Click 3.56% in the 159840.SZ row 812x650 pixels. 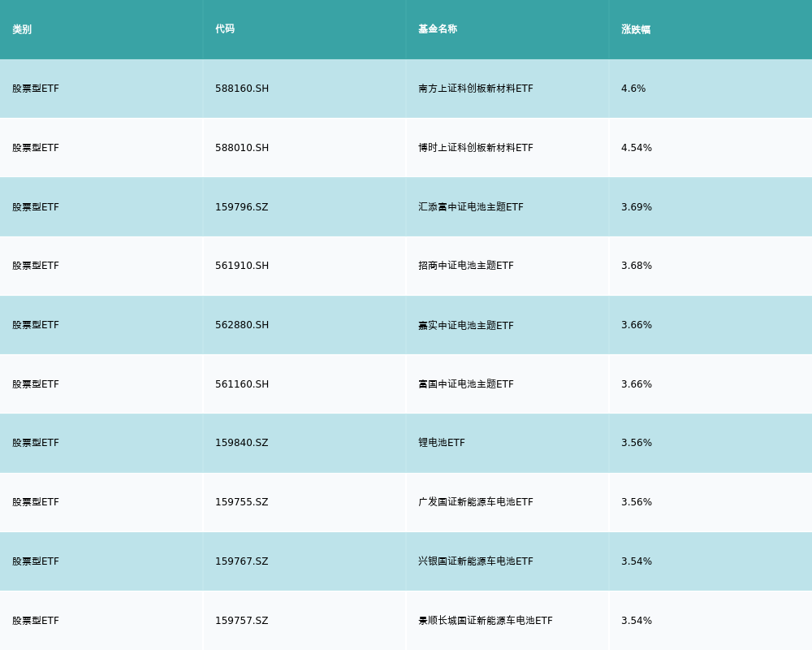tap(637, 443)
